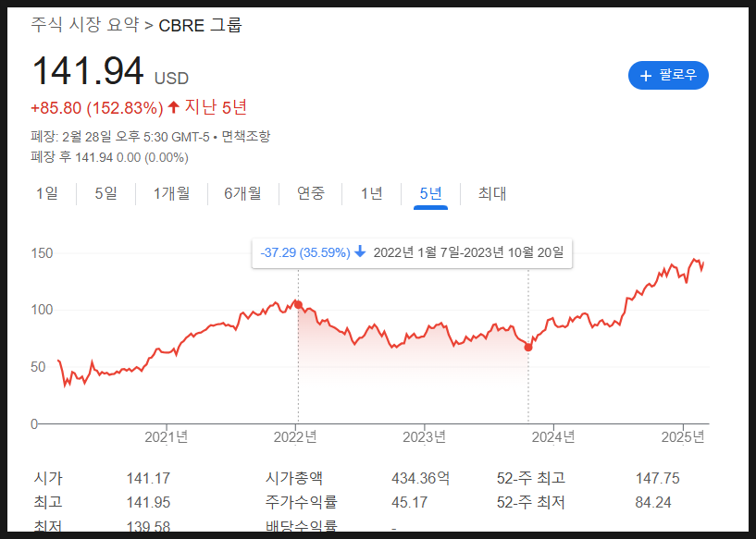Click the 2023년 x-axis label
The image size is (756, 539).
pos(425,437)
